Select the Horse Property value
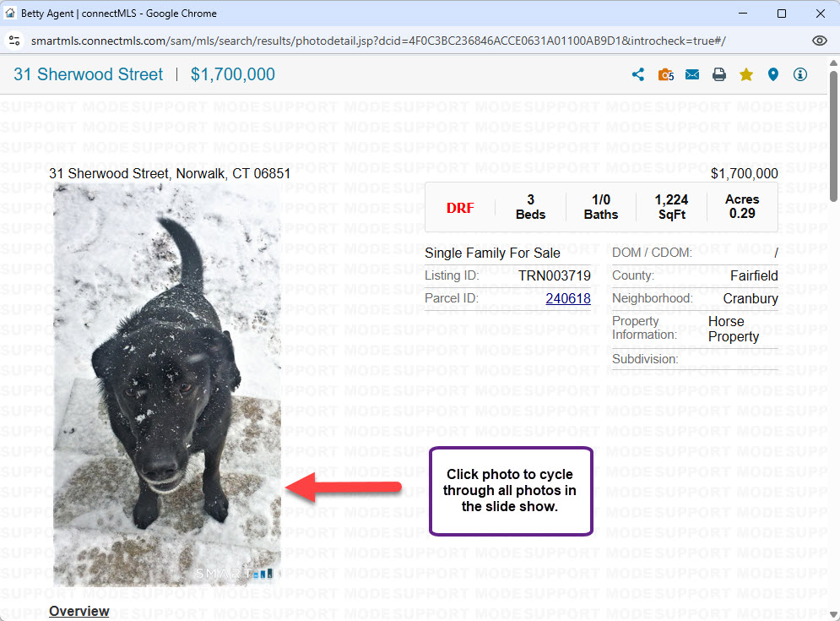This screenshot has height=621, width=840. pos(734,329)
